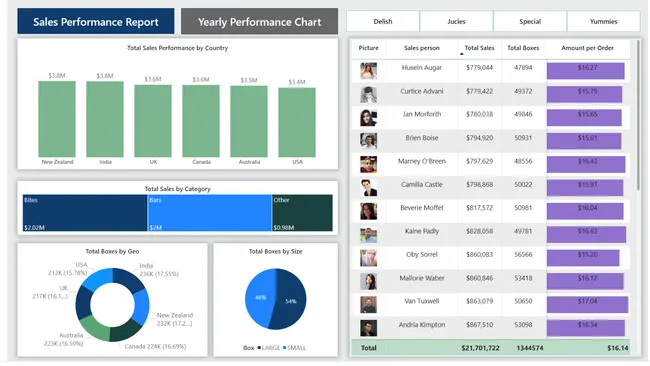Sort table by Total Sales column header
This screenshot has height=366, width=650.
[479, 48]
